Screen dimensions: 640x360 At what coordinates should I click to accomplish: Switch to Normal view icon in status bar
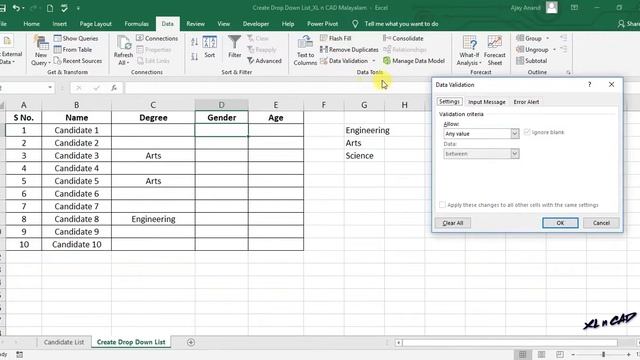522,354
